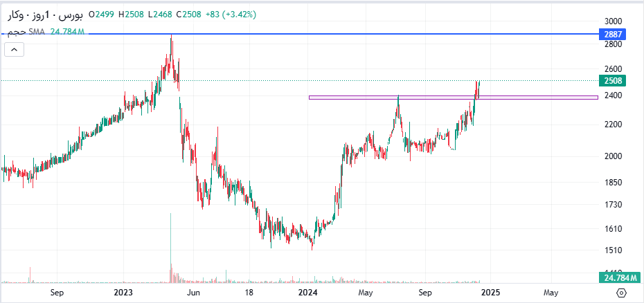Click the 1510 price axis label
The height and width of the screenshot is (303, 644).
click(614, 250)
